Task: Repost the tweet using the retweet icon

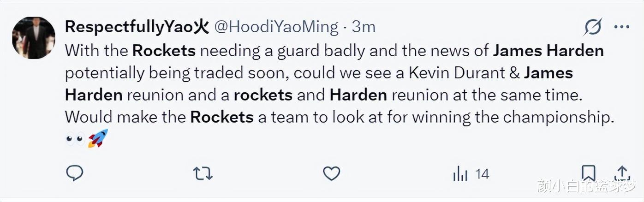Action: tap(203, 173)
